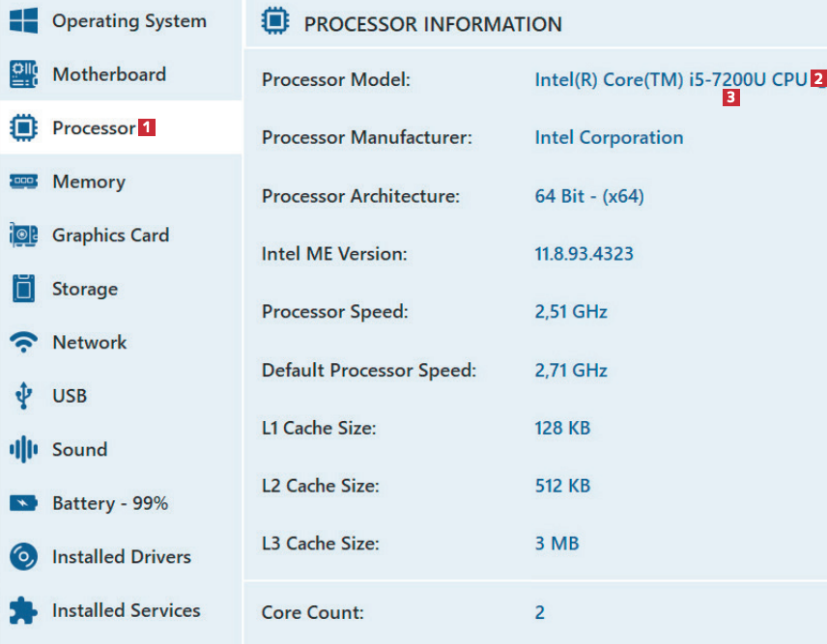View the Installed Drivers list
The image size is (827, 644).
point(121,556)
